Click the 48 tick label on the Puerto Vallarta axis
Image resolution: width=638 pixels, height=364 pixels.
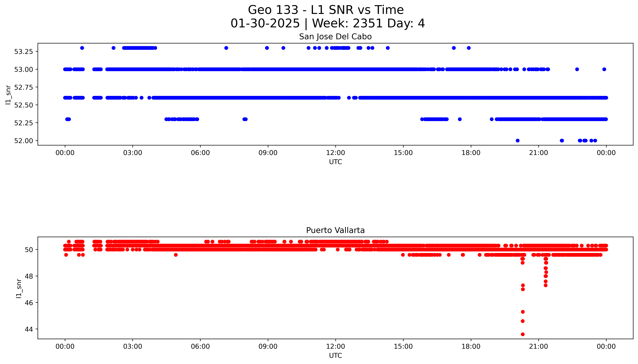[29, 276]
